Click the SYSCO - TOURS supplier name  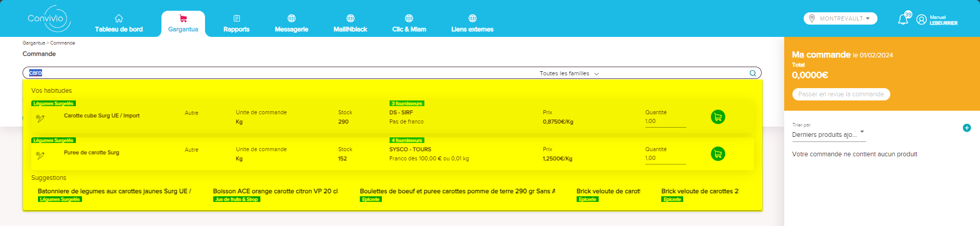pos(410,150)
